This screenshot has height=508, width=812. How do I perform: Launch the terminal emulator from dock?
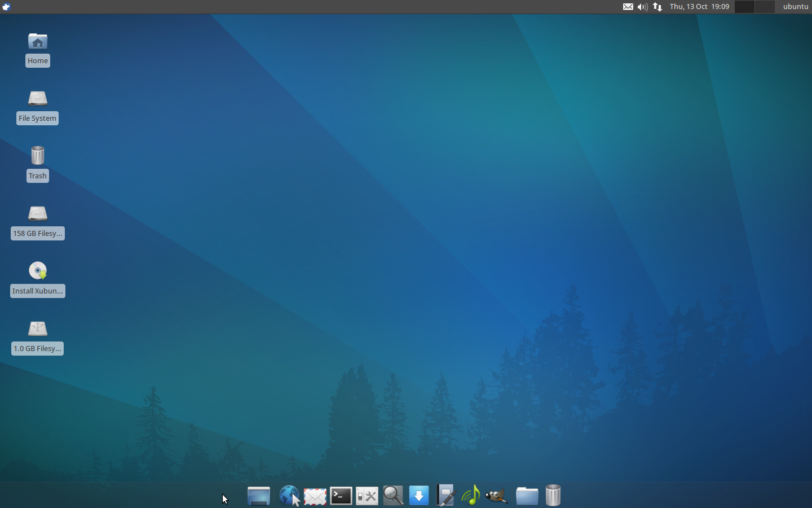(x=341, y=496)
